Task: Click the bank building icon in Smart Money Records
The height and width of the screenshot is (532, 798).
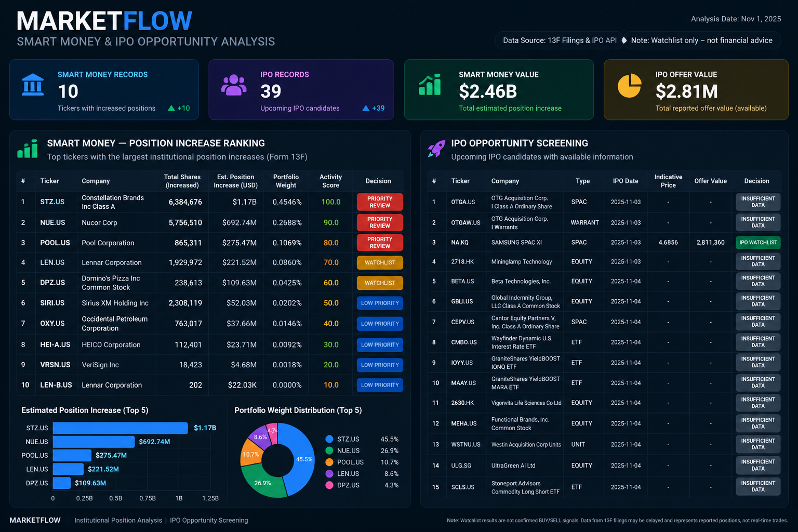Action: click(33, 85)
